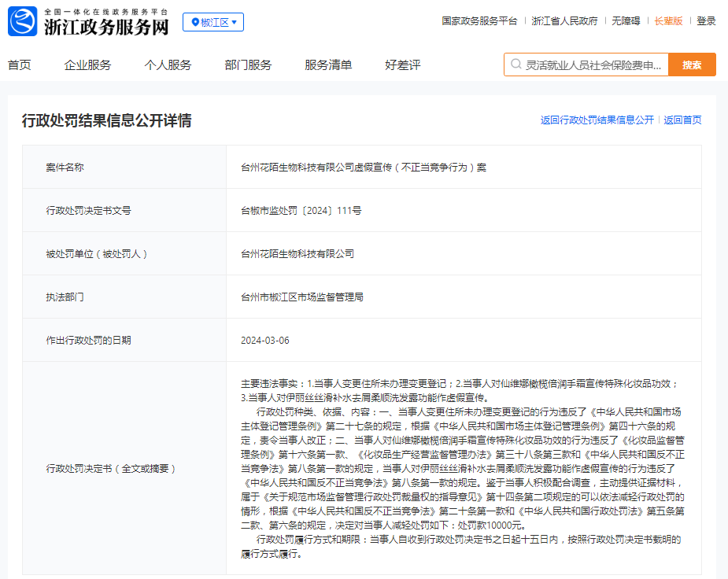The image size is (728, 579).
Task: Open the 个人服务 navigation menu
Action: (168, 65)
